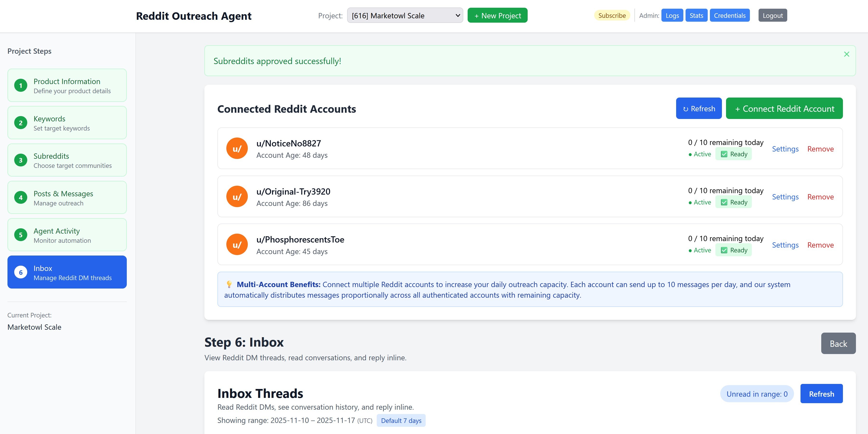Select step 1 Product Information circle icon
This screenshot has height=434, width=868.
pyautogui.click(x=21, y=85)
